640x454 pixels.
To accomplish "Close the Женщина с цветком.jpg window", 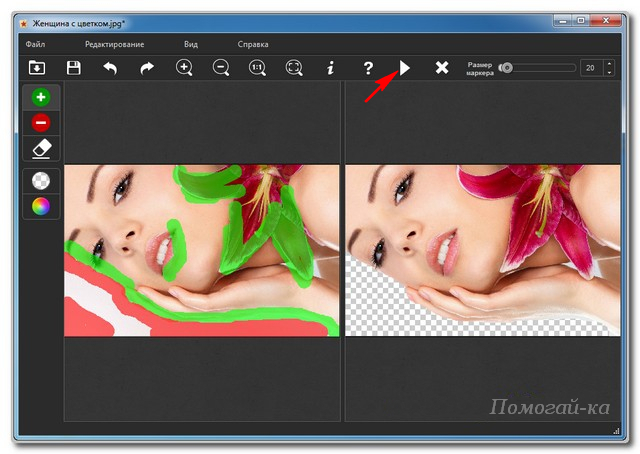I will pyautogui.click(x=606, y=20).
